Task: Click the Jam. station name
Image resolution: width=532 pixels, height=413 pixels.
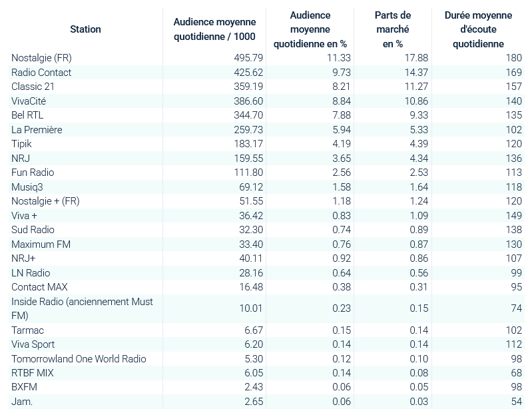Action: click(x=21, y=402)
